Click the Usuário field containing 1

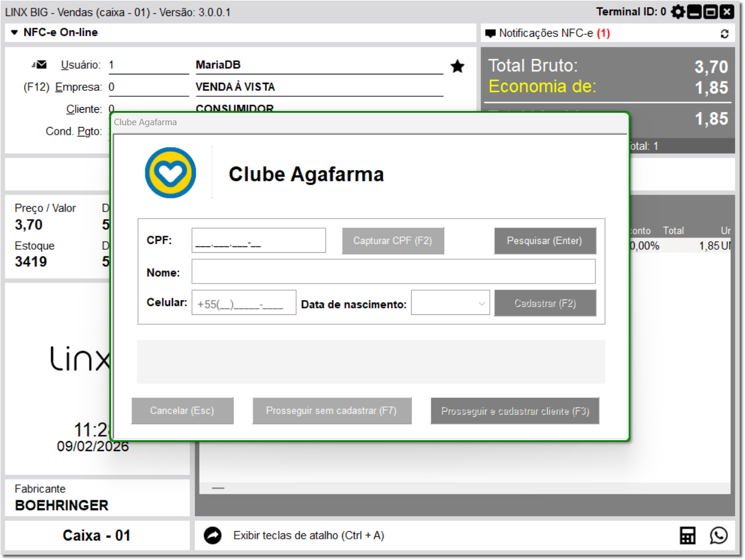pyautogui.click(x=148, y=66)
